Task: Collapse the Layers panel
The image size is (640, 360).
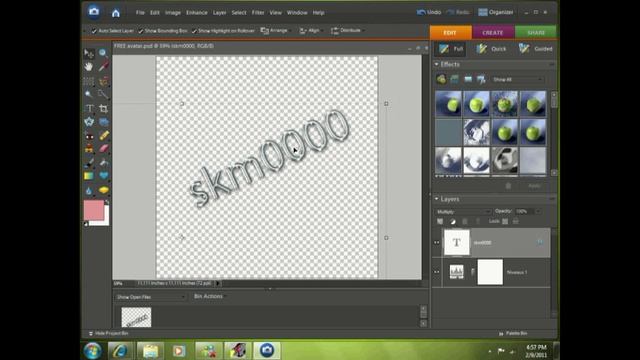Action: 436,199
